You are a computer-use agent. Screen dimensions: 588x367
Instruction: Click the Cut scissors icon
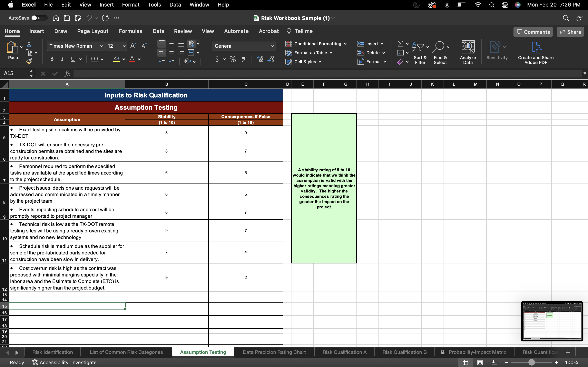point(29,44)
